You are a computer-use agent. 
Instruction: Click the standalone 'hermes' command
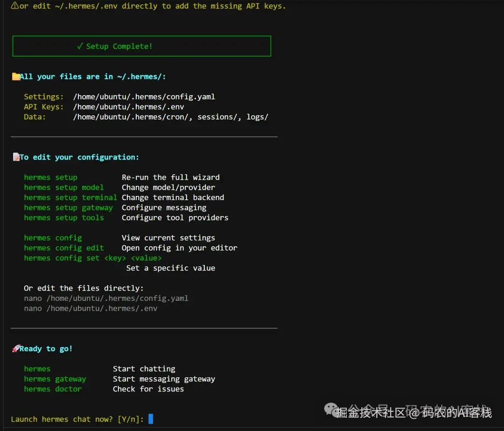click(37, 368)
